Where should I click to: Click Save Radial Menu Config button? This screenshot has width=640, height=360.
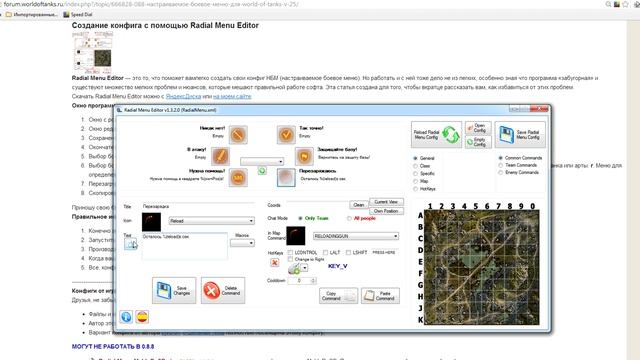(520, 134)
